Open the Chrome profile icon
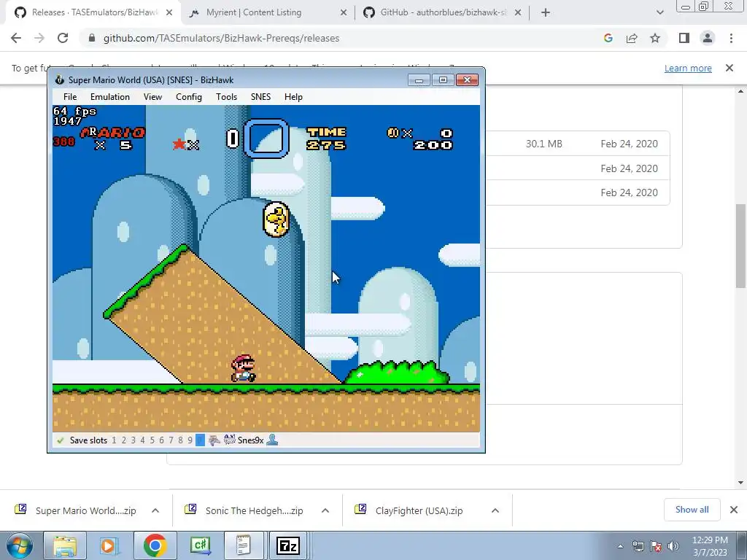747x560 pixels. tap(708, 38)
